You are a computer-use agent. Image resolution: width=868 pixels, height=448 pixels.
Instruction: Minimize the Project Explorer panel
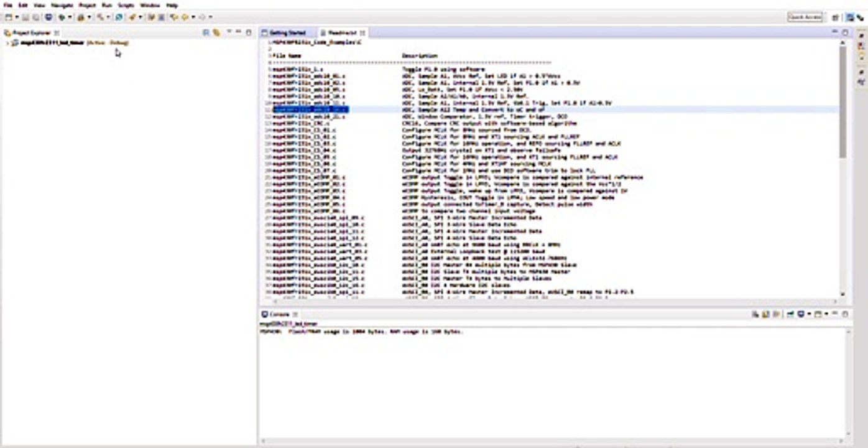[238, 32]
